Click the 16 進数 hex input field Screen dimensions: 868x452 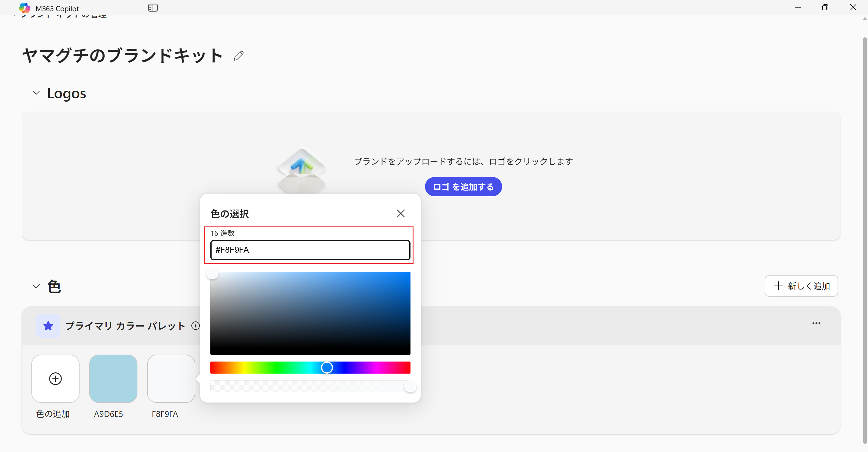click(x=310, y=250)
